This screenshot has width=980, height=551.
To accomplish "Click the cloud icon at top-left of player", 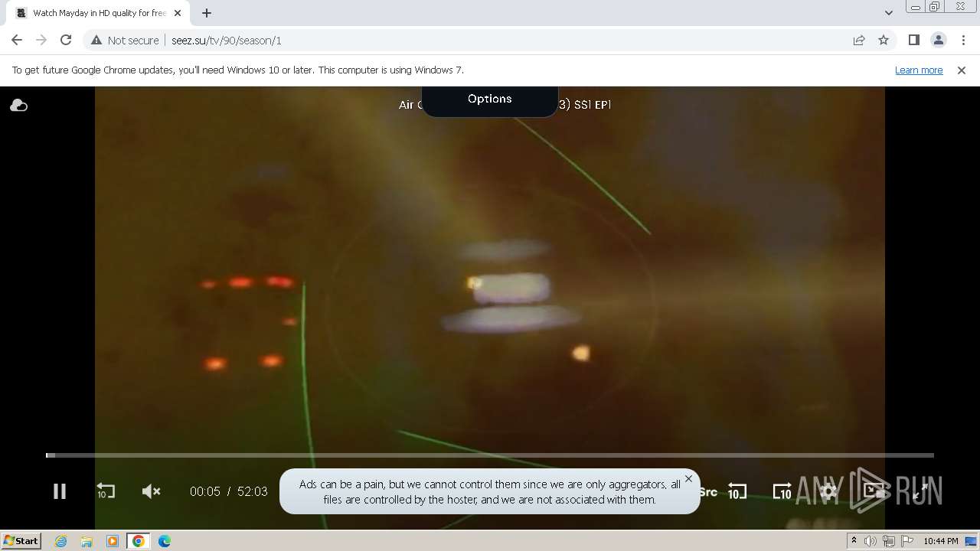I will (18, 106).
